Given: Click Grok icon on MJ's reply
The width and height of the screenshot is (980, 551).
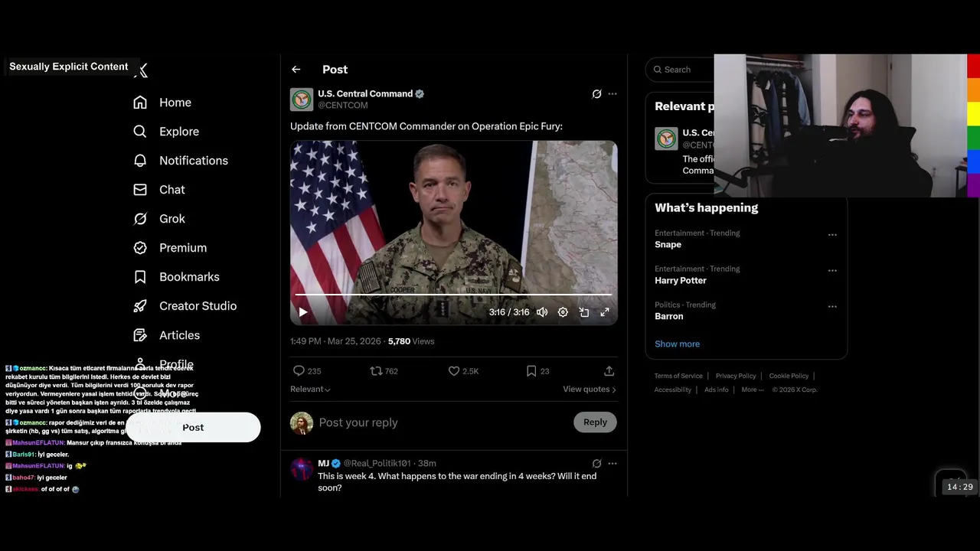Looking at the screenshot, I should pyautogui.click(x=596, y=464).
